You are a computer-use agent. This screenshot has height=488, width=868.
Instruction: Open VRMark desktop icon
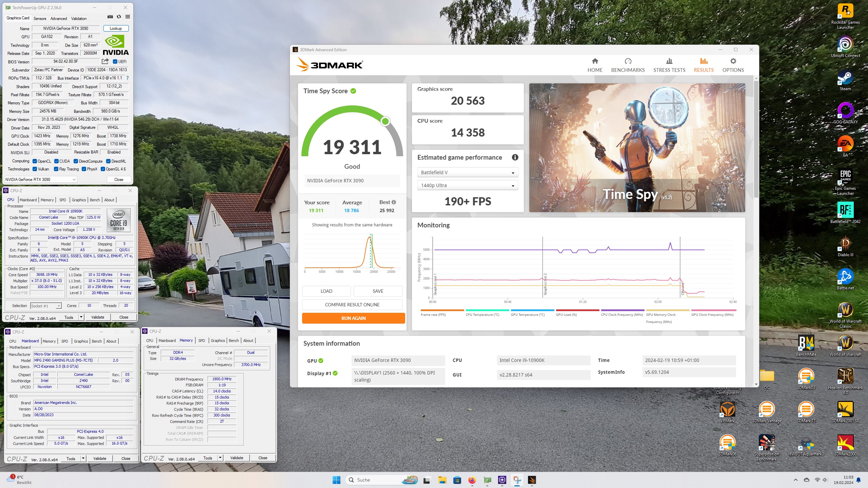pyautogui.click(x=727, y=412)
